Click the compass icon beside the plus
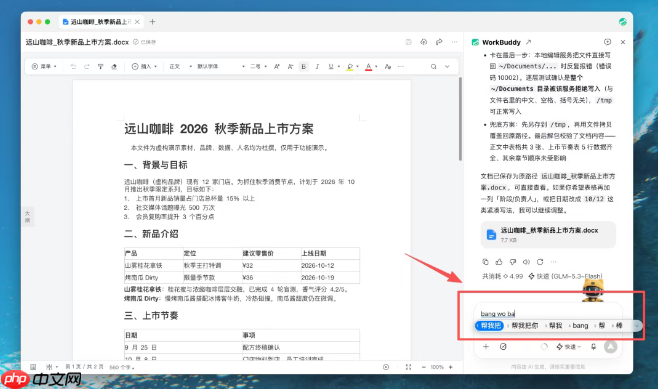658x389 pixels. [x=503, y=347]
